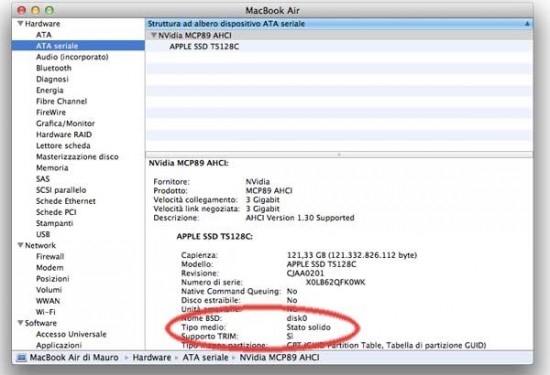
Task: Collapse the Network section triangle
Action: click(20, 245)
